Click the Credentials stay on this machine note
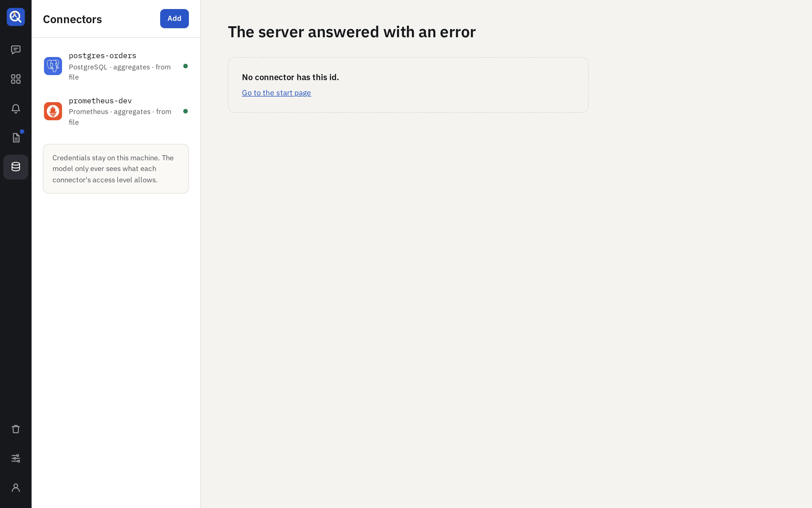This screenshot has height=508, width=812. 116,169
